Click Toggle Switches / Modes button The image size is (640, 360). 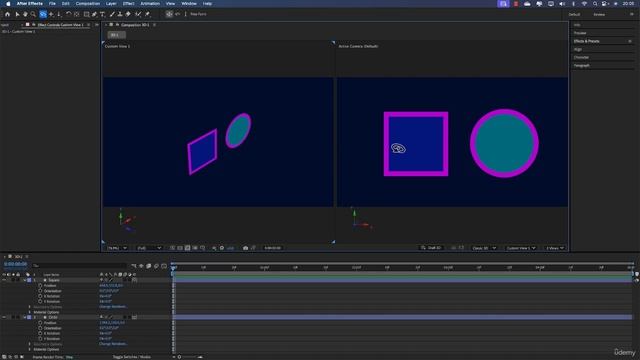click(131, 357)
